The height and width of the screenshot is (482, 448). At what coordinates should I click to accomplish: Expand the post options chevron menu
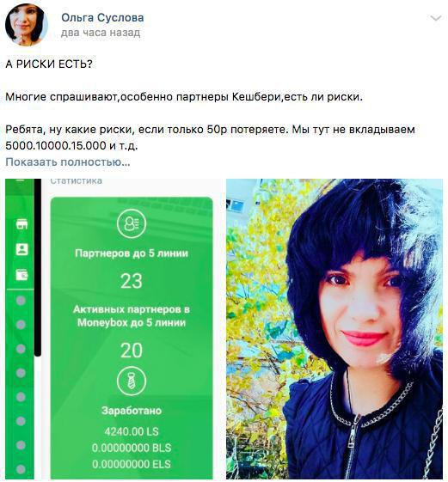click(x=436, y=18)
